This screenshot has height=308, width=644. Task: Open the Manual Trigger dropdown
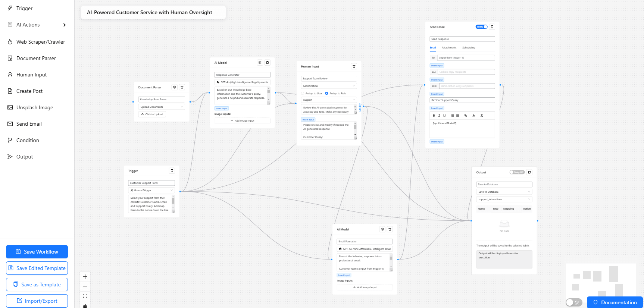click(151, 191)
